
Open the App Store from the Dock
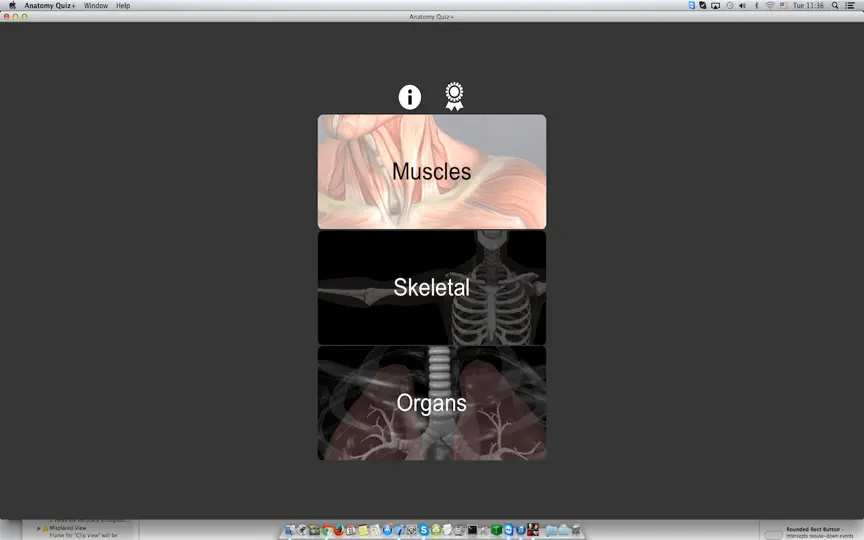(x=387, y=530)
